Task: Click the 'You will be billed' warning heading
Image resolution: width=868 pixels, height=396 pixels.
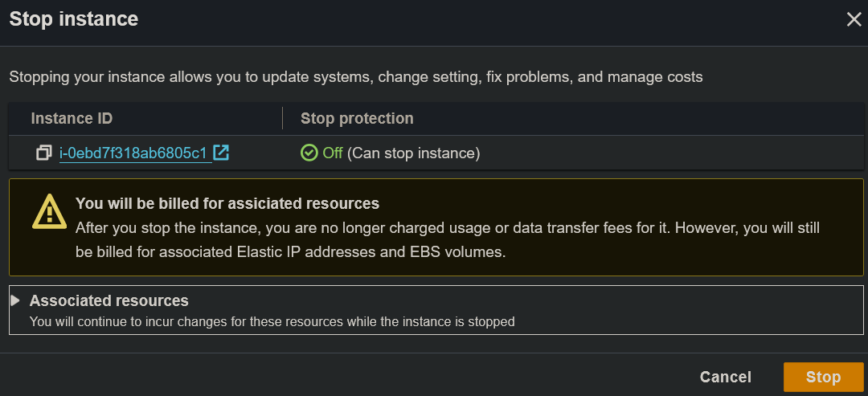Action: [227, 203]
